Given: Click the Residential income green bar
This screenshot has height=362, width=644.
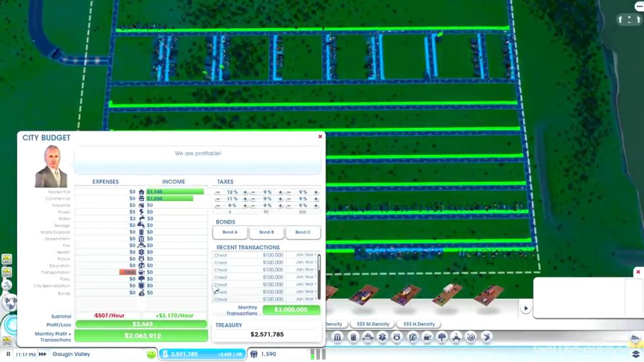Looking at the screenshot, I should [x=175, y=192].
